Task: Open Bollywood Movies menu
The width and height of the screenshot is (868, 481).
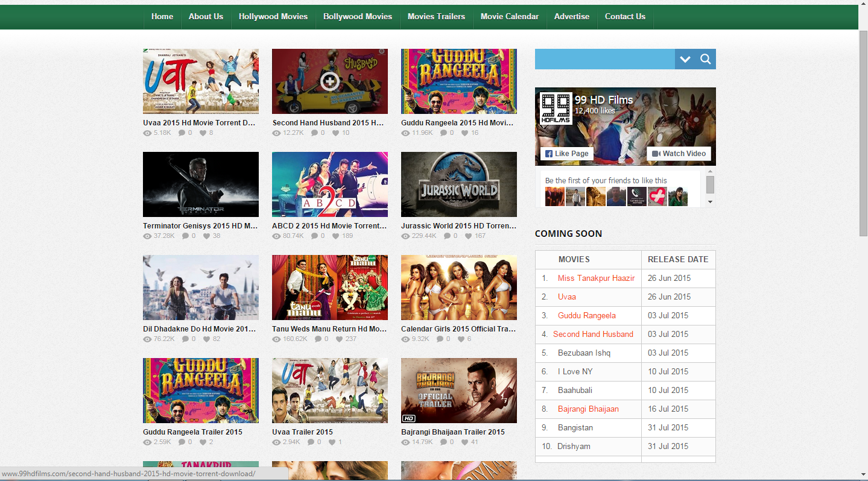Action: [x=358, y=17]
